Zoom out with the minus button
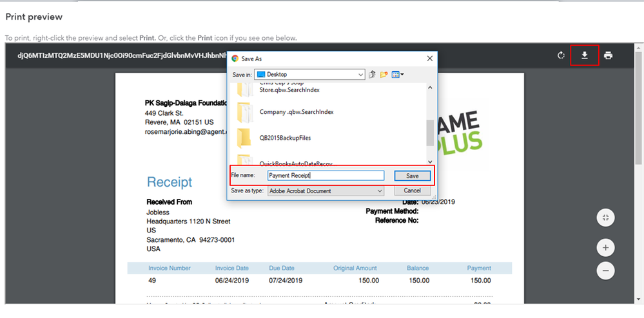 [605, 271]
